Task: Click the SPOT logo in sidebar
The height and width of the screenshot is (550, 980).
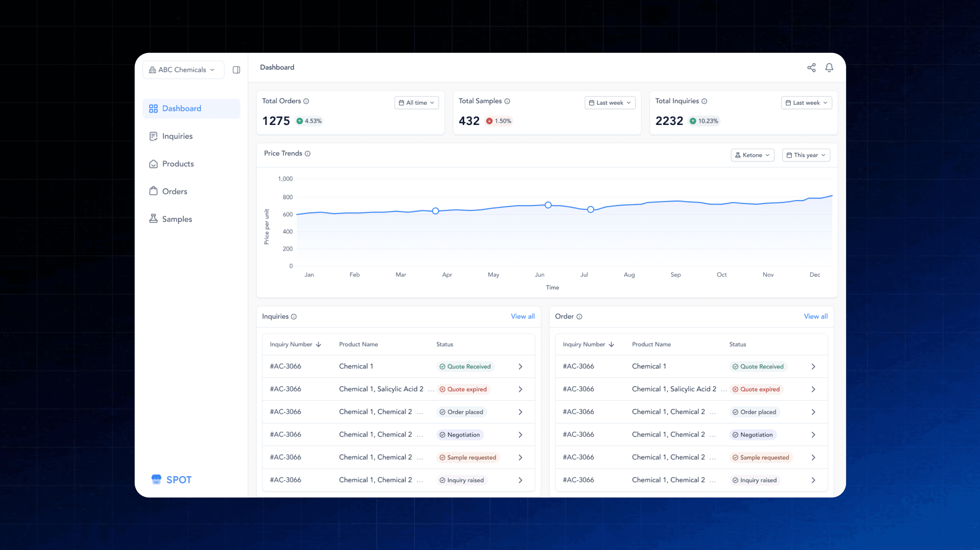Action: point(171,480)
